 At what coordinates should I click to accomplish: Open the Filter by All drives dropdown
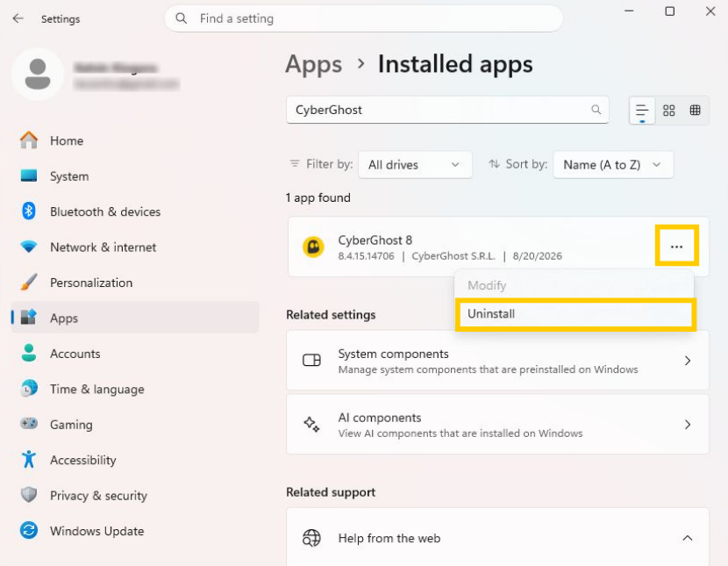(x=415, y=165)
